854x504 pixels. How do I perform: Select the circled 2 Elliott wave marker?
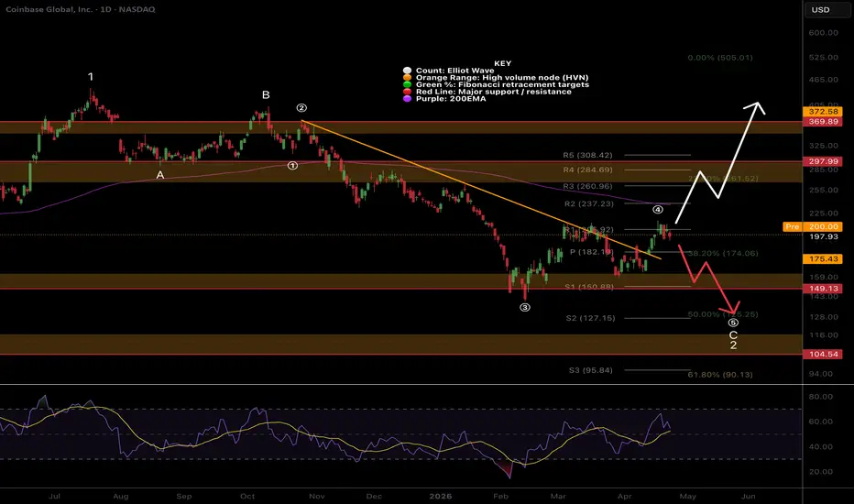click(x=301, y=108)
